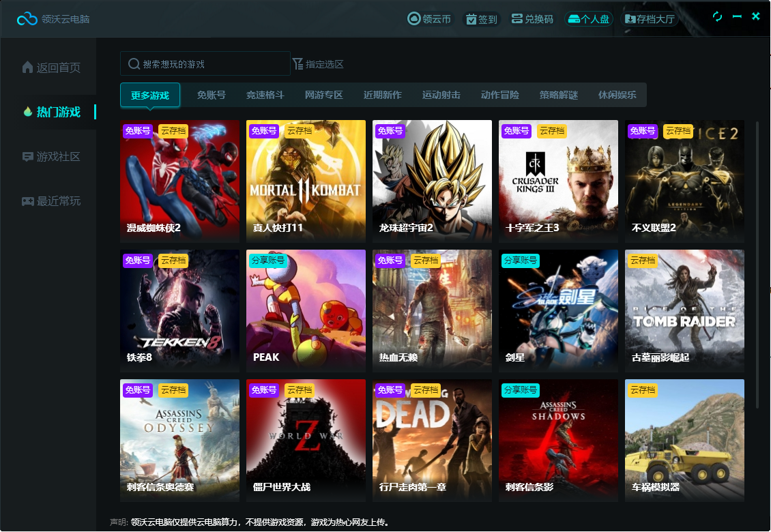The width and height of the screenshot is (771, 532).
Task: Switch to the 免账号 tab
Action: [212, 95]
